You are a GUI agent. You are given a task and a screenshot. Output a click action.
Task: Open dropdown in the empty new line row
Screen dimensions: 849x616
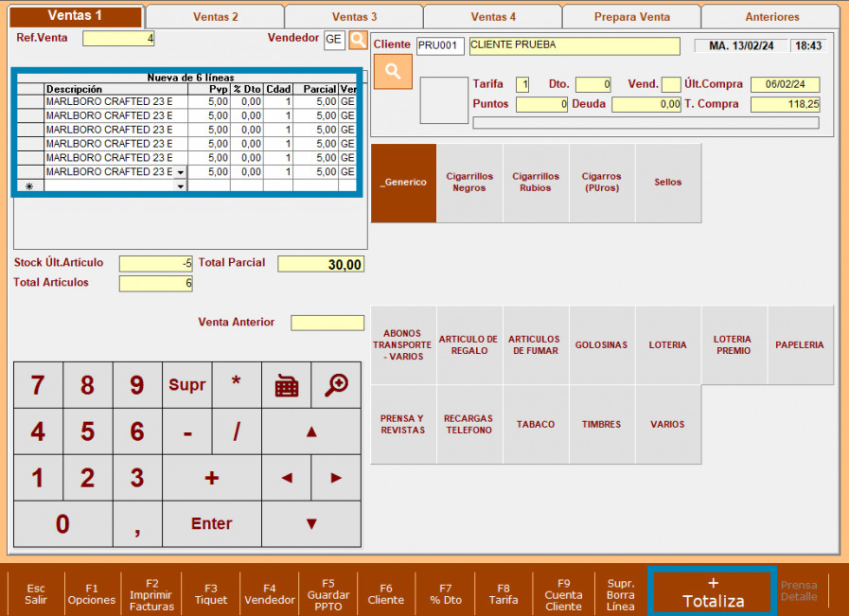pos(180,186)
